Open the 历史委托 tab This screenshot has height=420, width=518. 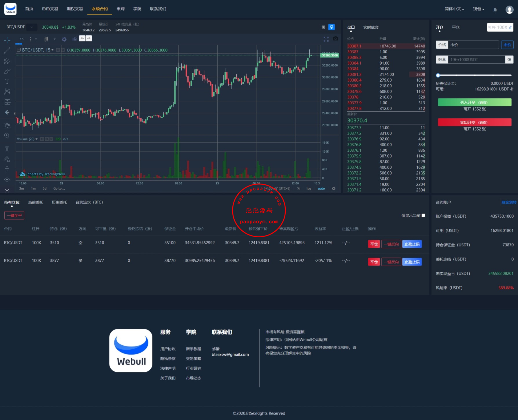pyautogui.click(x=59, y=202)
